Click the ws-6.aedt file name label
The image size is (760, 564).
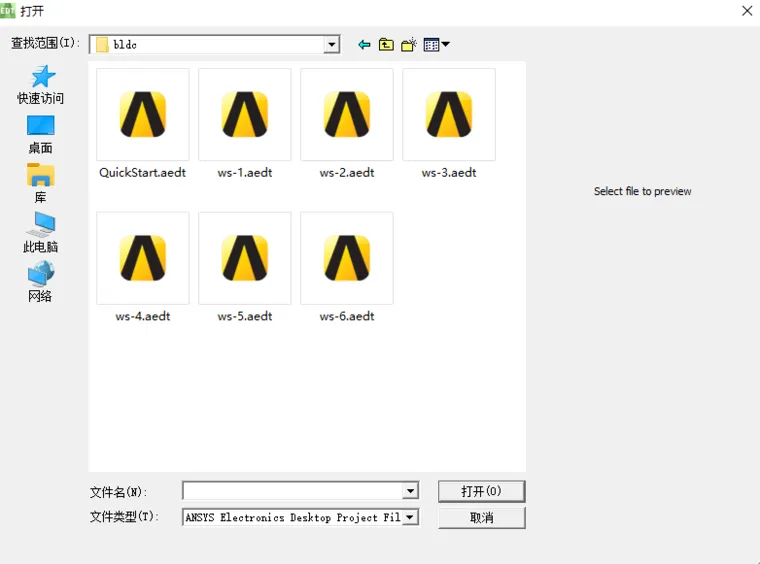347,316
